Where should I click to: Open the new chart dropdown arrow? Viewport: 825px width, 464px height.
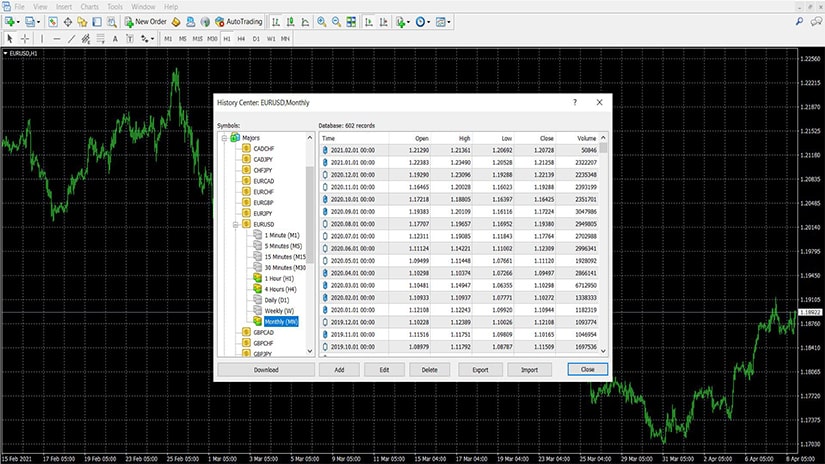coord(20,21)
